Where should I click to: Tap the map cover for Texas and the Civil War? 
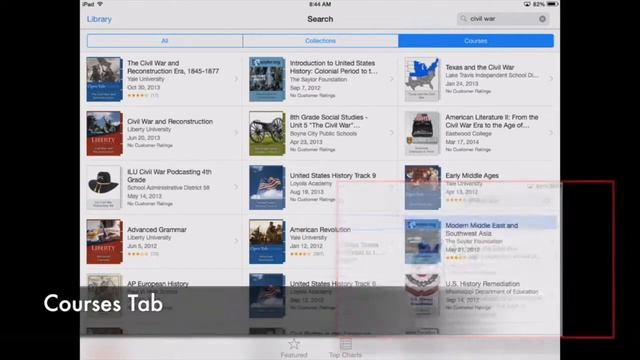pyautogui.click(x=422, y=79)
